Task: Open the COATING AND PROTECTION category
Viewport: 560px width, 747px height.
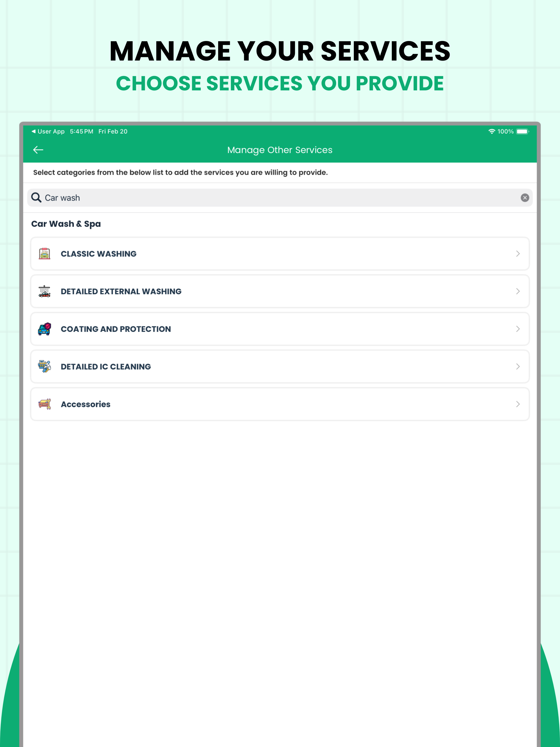Action: 280,329
